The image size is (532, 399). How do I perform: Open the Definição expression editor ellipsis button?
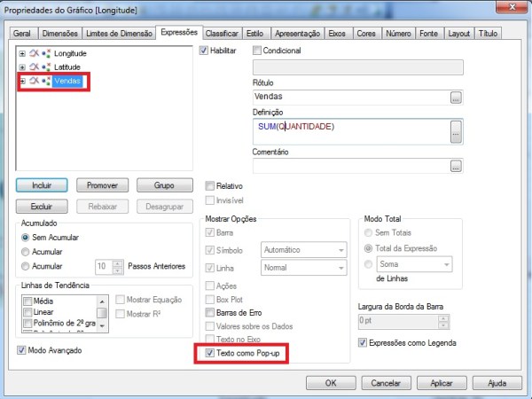click(456, 131)
